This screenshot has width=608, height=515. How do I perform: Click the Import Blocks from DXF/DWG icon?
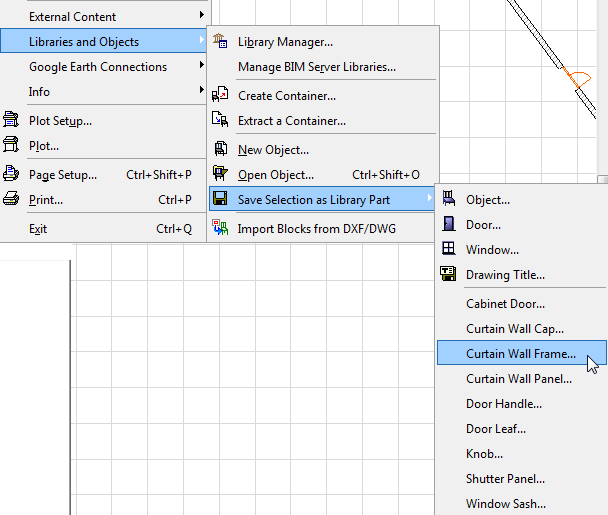(x=220, y=228)
